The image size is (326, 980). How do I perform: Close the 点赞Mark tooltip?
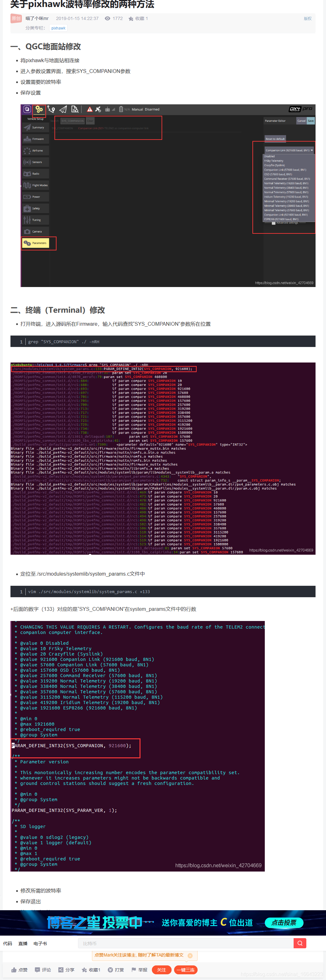click(x=190, y=955)
